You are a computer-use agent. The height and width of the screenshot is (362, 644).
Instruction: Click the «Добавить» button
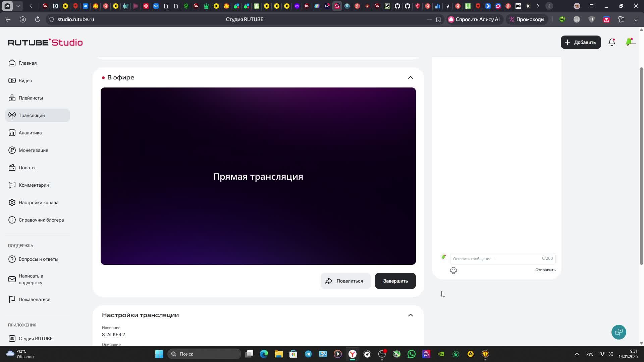tap(580, 42)
